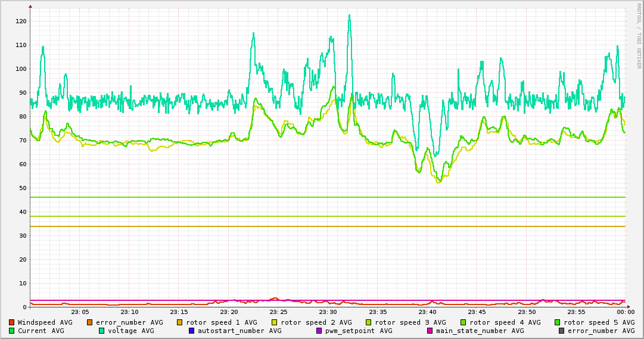Viewport: 644px width, 339px height.
Task: Click the purple pwm_setpoint AVG swatch
Action: click(x=319, y=331)
